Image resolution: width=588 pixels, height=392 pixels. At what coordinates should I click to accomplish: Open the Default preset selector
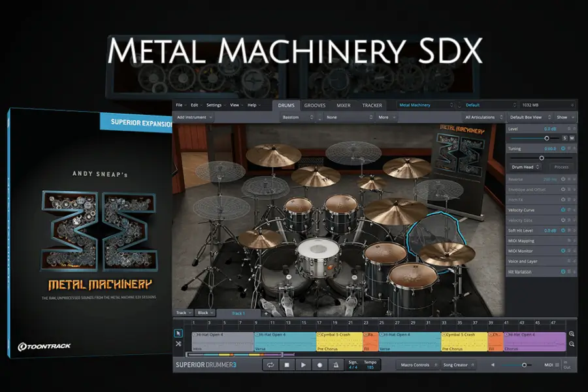[x=491, y=105]
